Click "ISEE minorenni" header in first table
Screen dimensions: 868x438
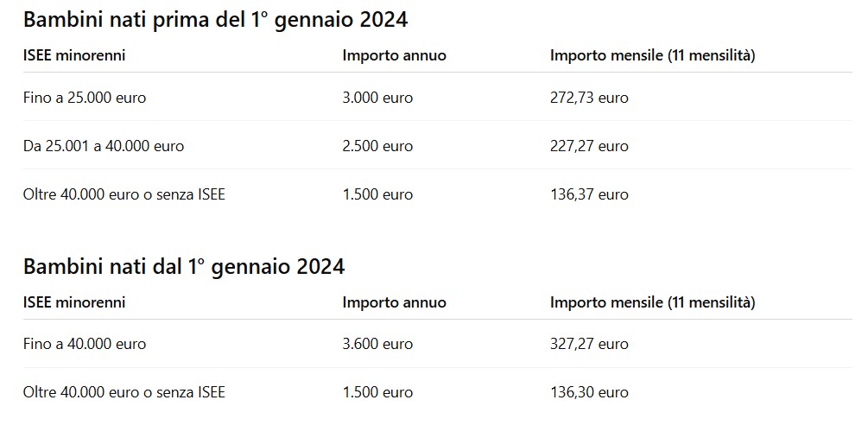74,55
